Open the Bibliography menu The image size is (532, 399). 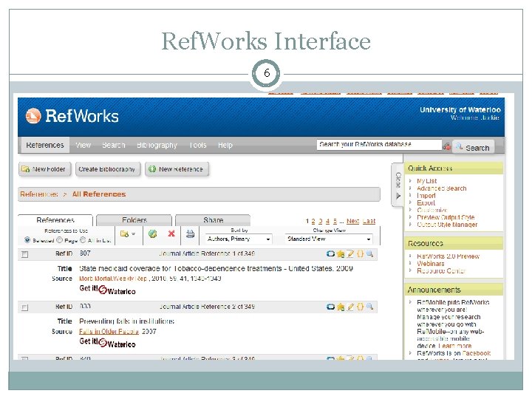[x=157, y=146]
